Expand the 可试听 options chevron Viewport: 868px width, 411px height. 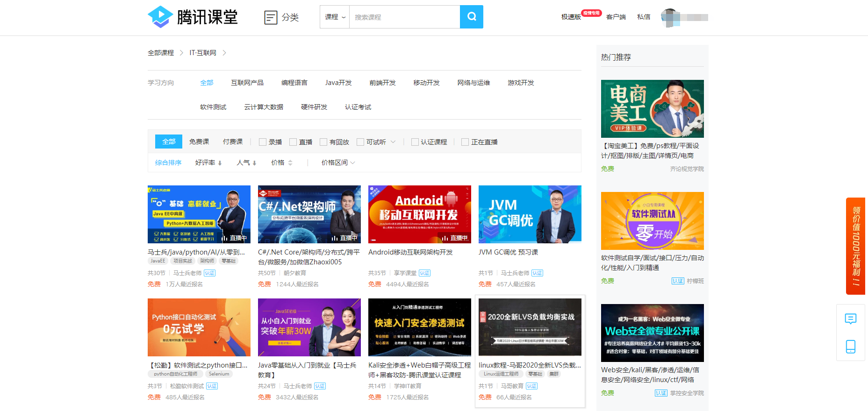(x=393, y=142)
